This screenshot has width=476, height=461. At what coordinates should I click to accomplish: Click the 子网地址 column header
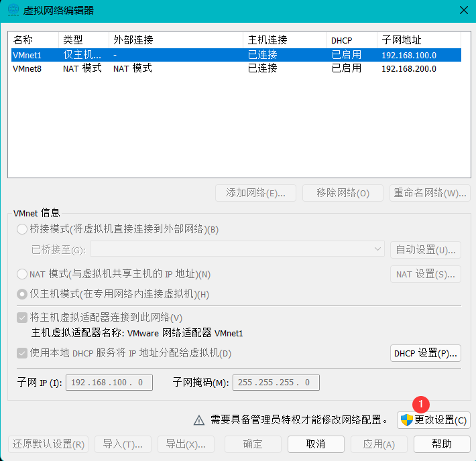(x=419, y=40)
